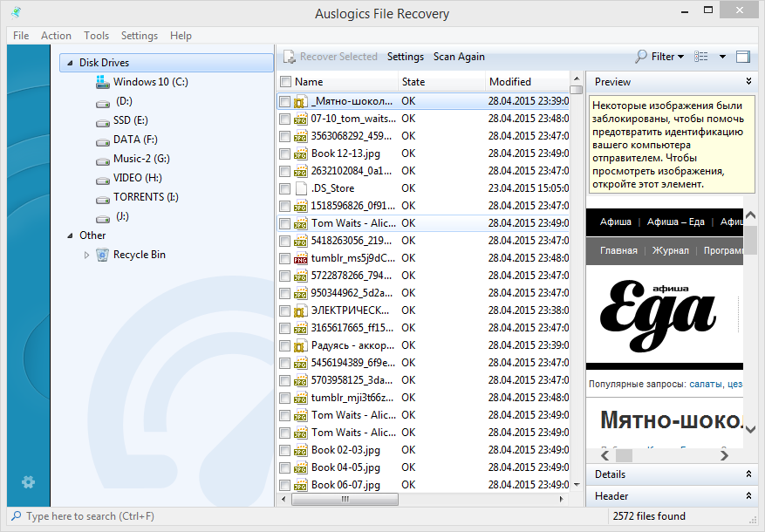765x532 pixels.
Task: Click the Scan Again button
Action: click(x=459, y=57)
